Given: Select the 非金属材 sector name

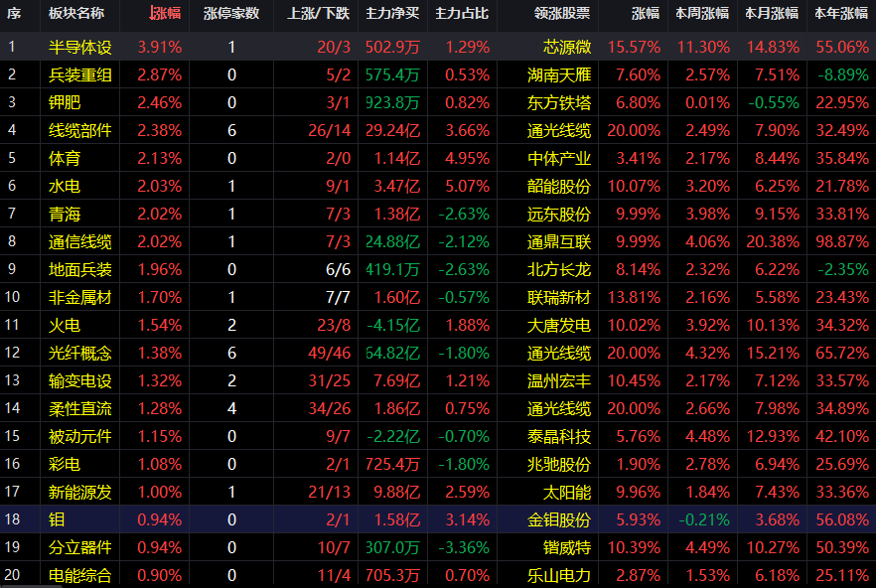Looking at the screenshot, I should tap(79, 297).
